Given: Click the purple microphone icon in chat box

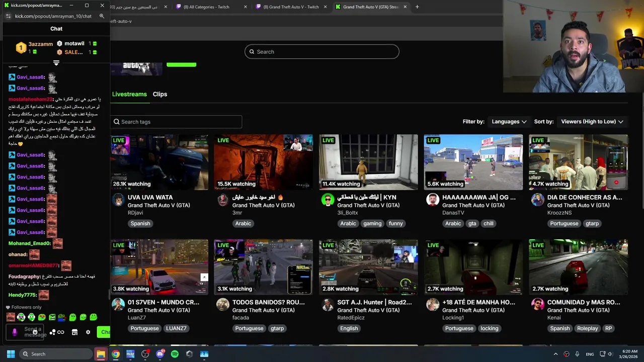Looking at the screenshot, I should (x=15, y=332).
